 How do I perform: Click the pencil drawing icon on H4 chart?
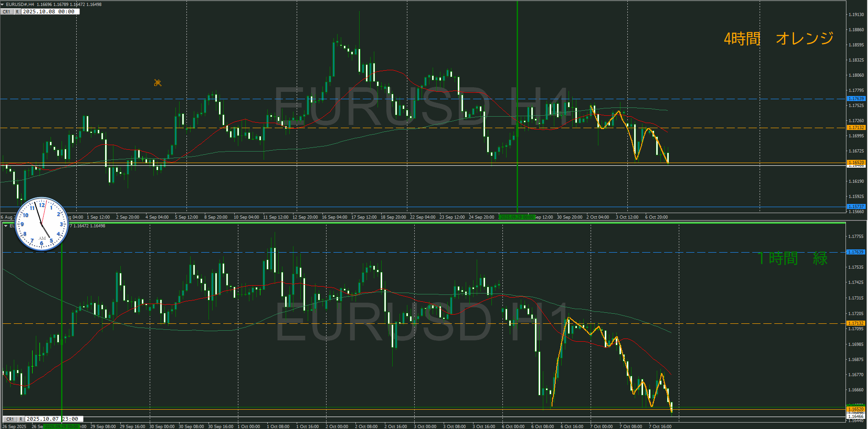tap(158, 83)
